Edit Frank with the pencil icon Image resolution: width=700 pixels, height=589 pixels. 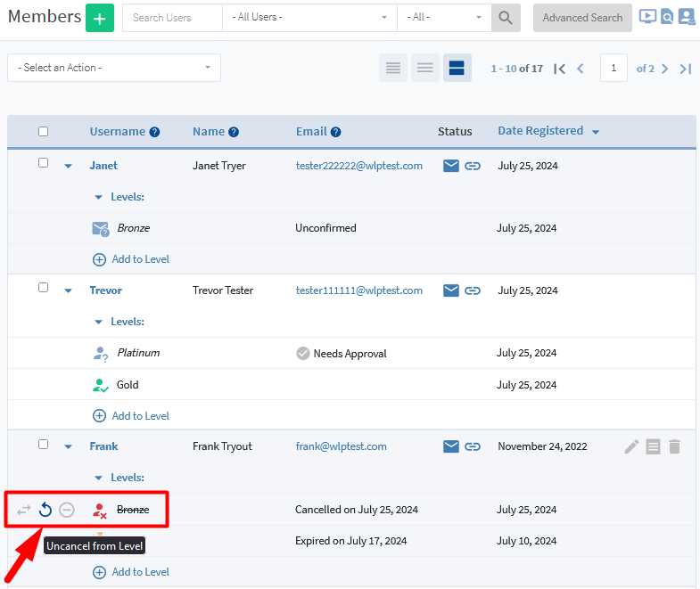tap(631, 446)
